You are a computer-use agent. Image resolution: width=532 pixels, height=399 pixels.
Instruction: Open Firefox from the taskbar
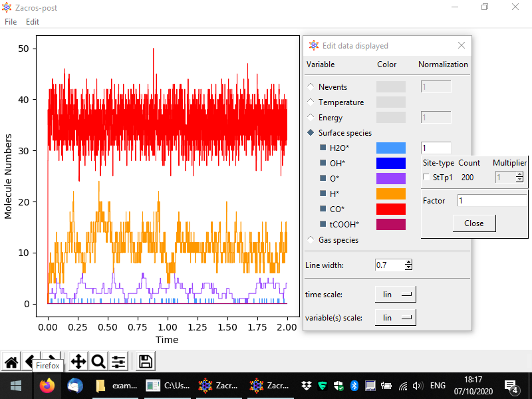pyautogui.click(x=47, y=386)
